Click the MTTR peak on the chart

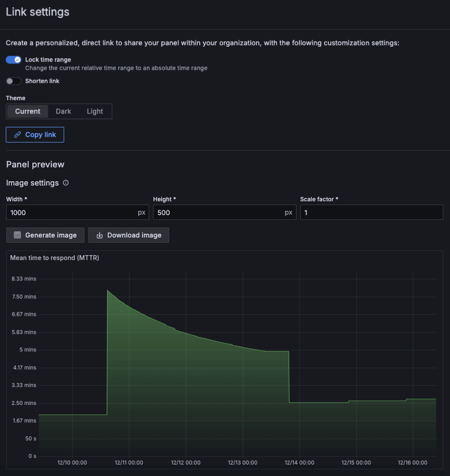pos(108,290)
